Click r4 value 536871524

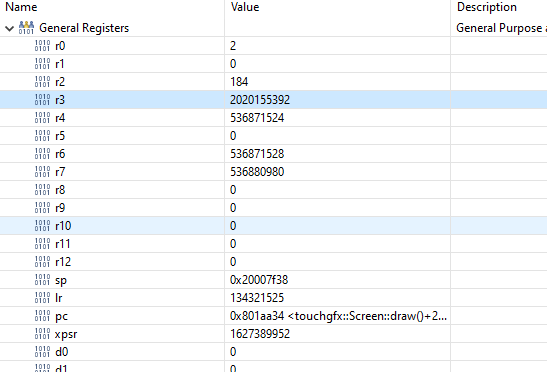pyautogui.click(x=257, y=118)
